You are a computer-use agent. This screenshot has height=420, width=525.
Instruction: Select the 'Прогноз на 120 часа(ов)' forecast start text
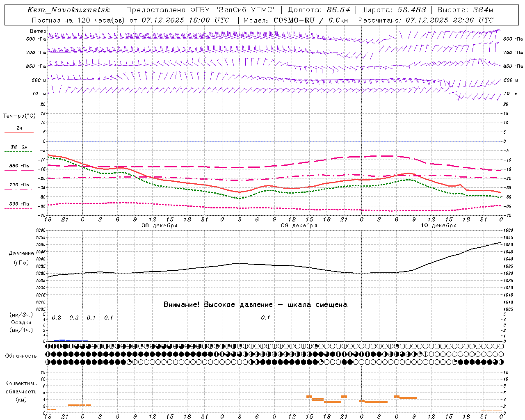point(78,20)
